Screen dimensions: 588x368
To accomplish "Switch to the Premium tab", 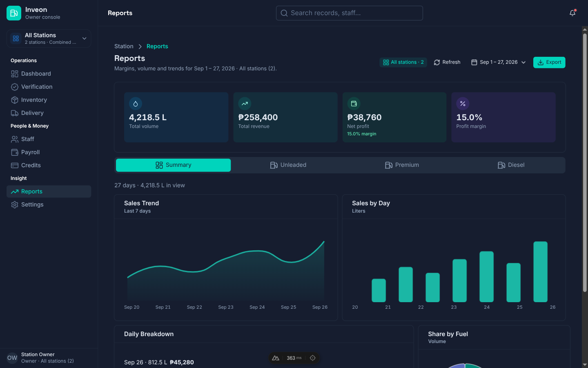I will coord(402,165).
